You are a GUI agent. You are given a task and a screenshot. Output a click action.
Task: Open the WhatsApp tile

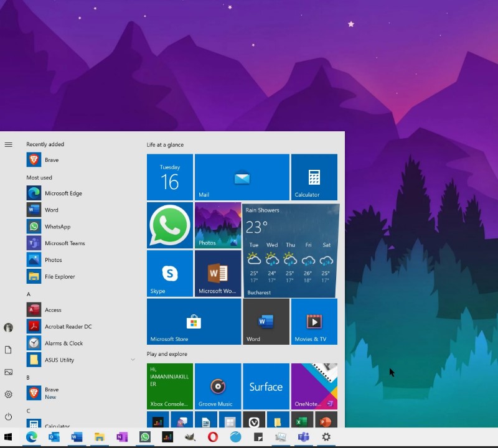169,225
